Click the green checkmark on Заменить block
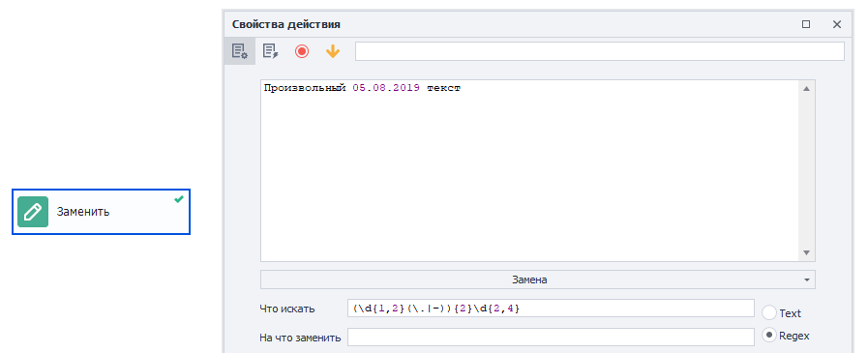 click(x=179, y=199)
